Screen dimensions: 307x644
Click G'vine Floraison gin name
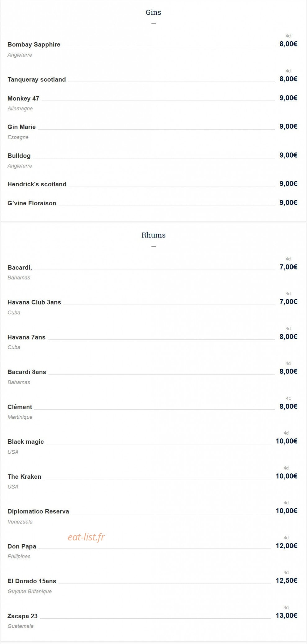click(x=32, y=203)
